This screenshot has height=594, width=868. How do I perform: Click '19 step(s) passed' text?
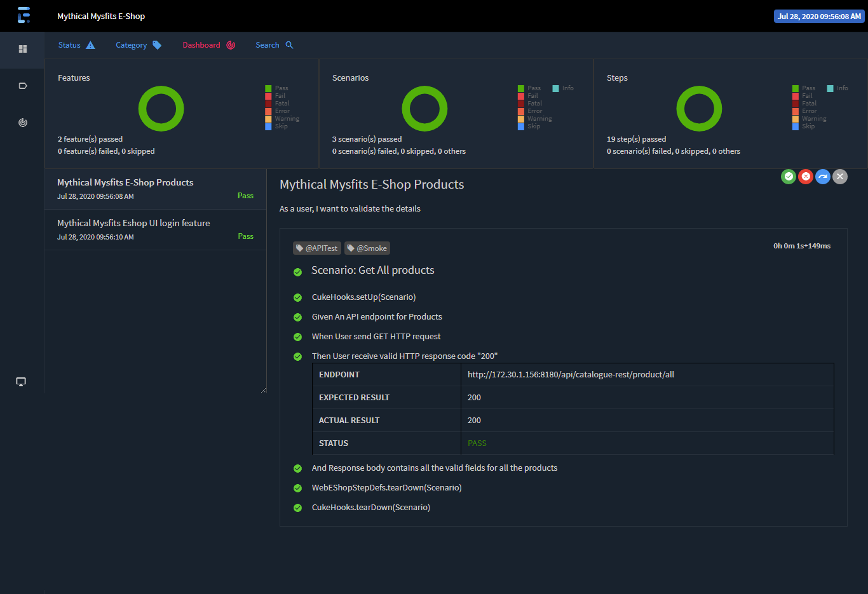637,139
